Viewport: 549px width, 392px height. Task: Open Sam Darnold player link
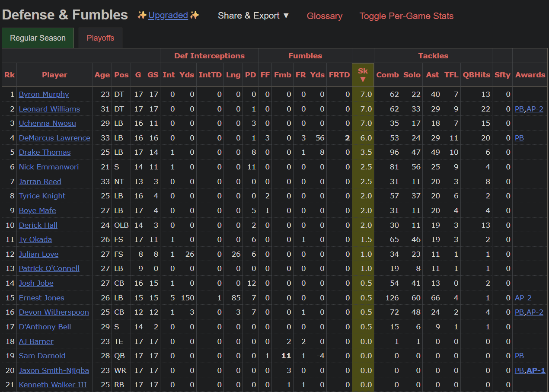click(x=42, y=356)
